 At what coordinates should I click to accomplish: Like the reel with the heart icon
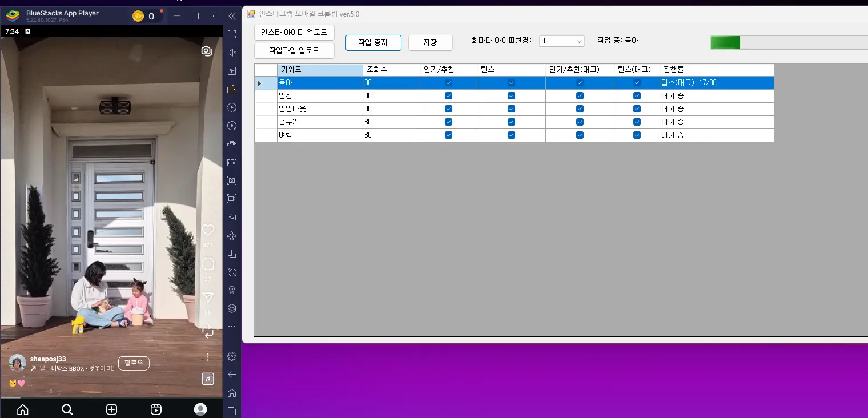point(207,231)
